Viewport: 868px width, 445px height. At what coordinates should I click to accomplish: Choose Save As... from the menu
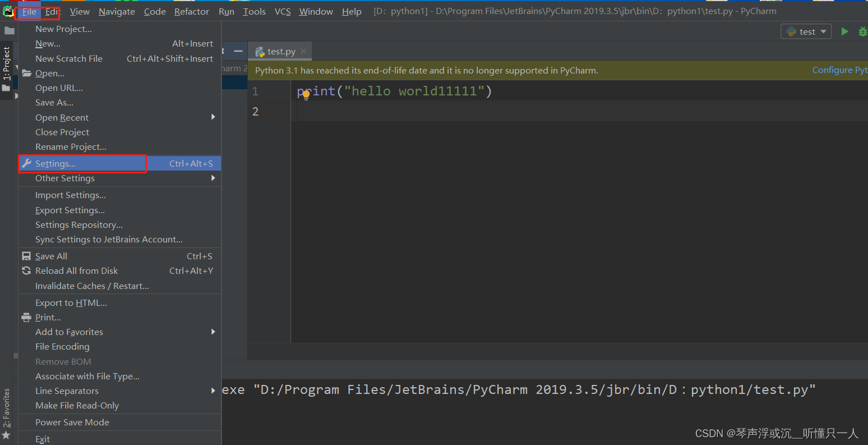click(120, 102)
